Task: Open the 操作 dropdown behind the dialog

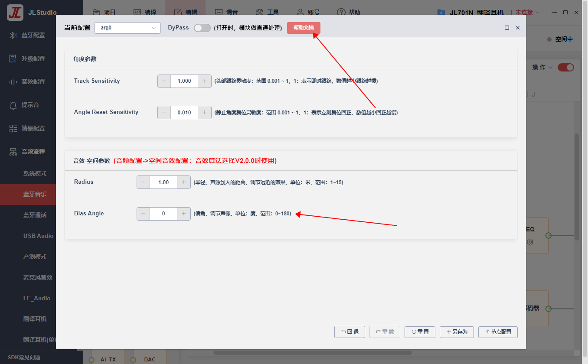Action: [542, 67]
